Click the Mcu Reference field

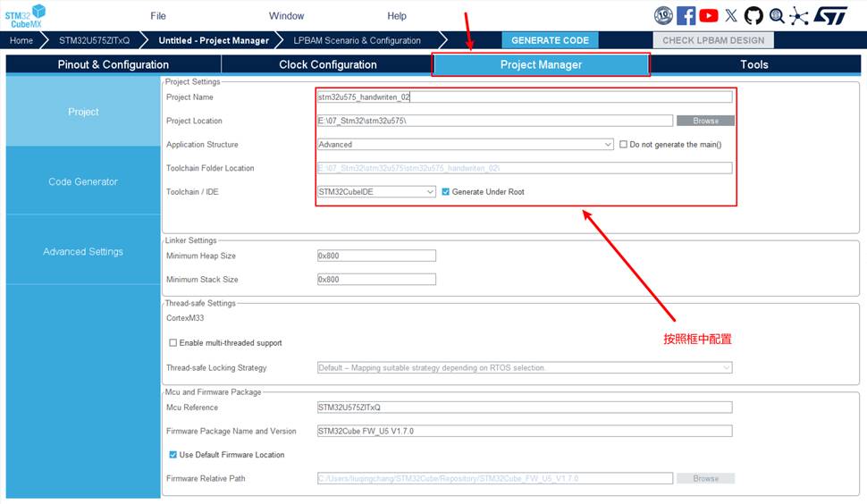pos(525,407)
